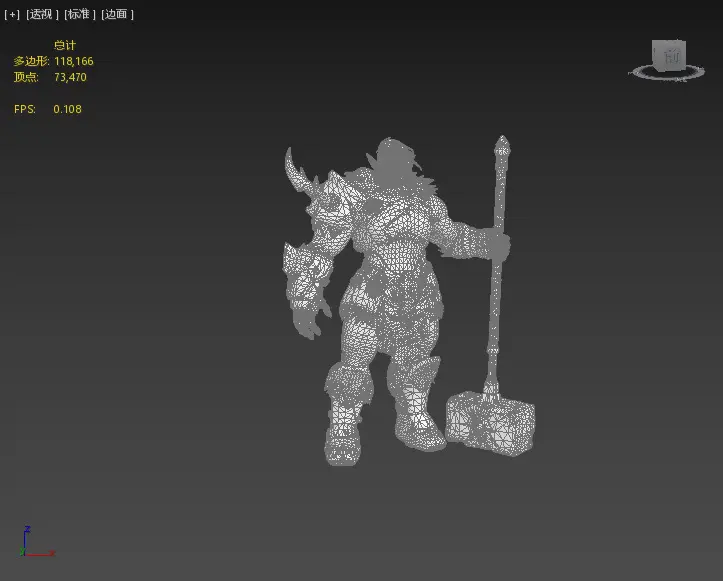Click the 顶点 label
Screen dimensions: 723x581
[x=26, y=77]
